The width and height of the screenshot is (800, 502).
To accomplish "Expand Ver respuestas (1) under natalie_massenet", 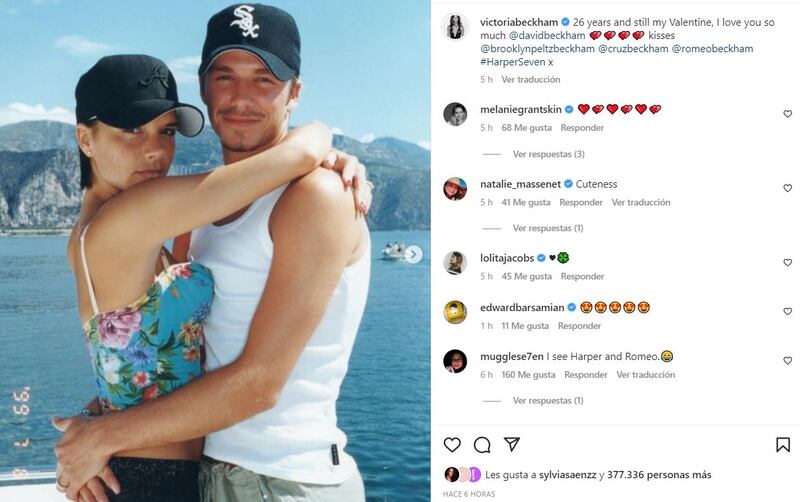I will pos(548,228).
